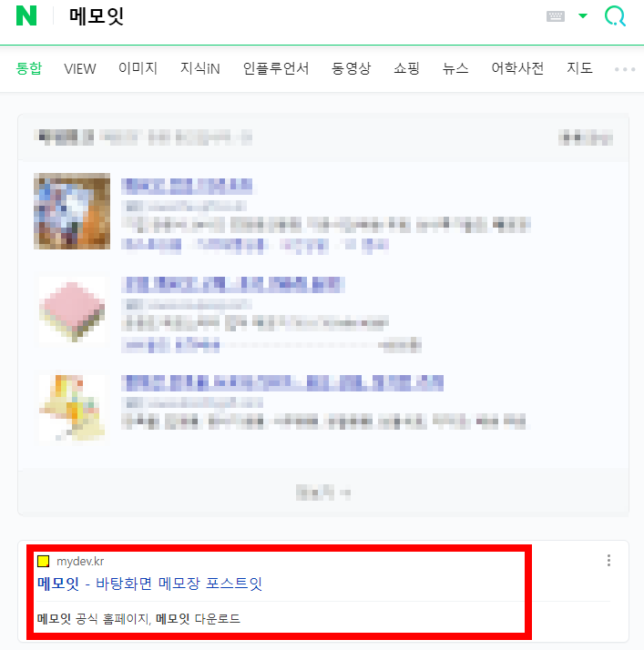Switch to the VIEW tab
The width and height of the screenshot is (644, 650).
pyautogui.click(x=79, y=69)
